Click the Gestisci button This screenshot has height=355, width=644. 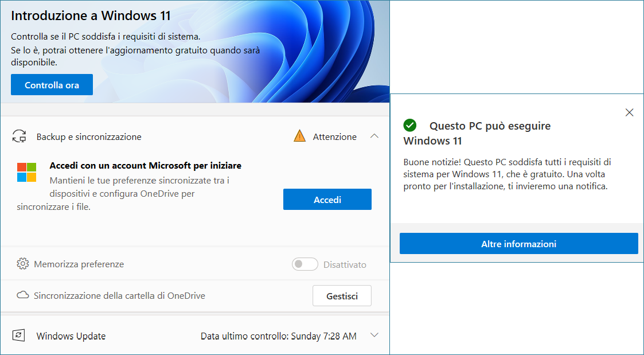[x=342, y=296]
